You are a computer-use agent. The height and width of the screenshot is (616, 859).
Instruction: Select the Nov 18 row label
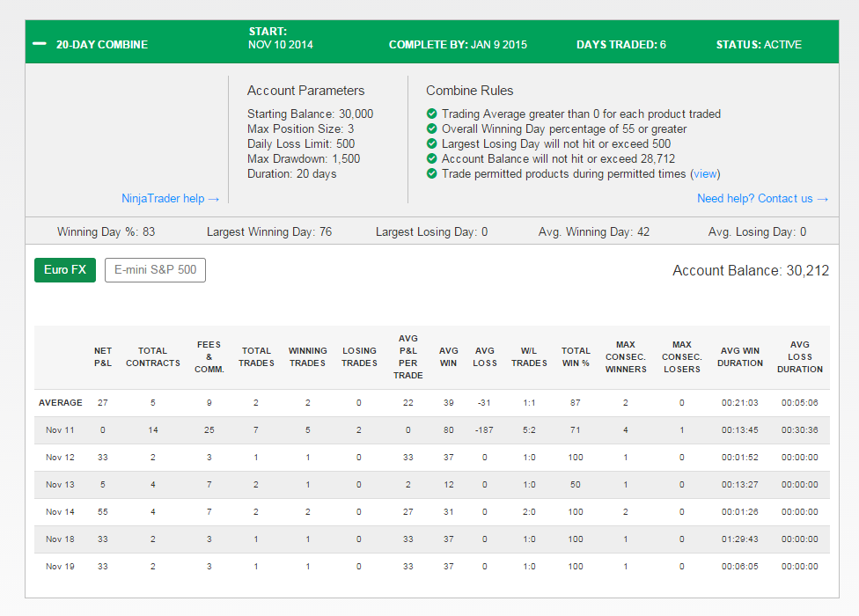click(60, 539)
